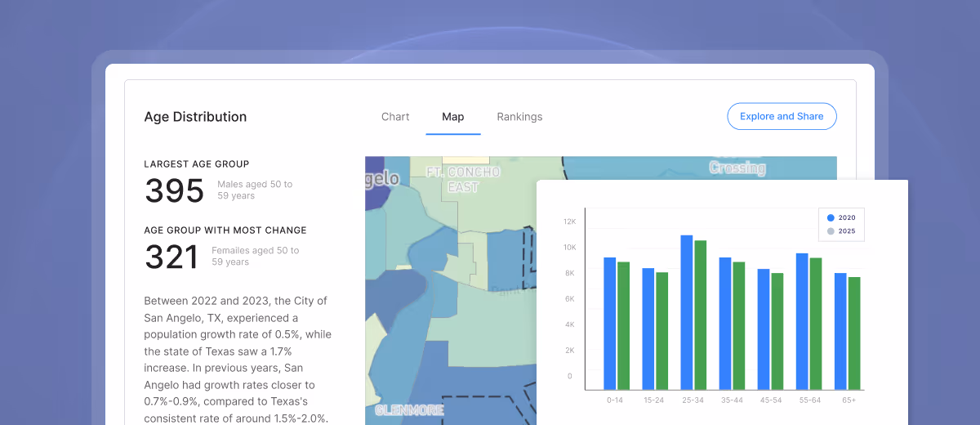
Task: Click the green 45-54 bar
Action: pos(777,331)
